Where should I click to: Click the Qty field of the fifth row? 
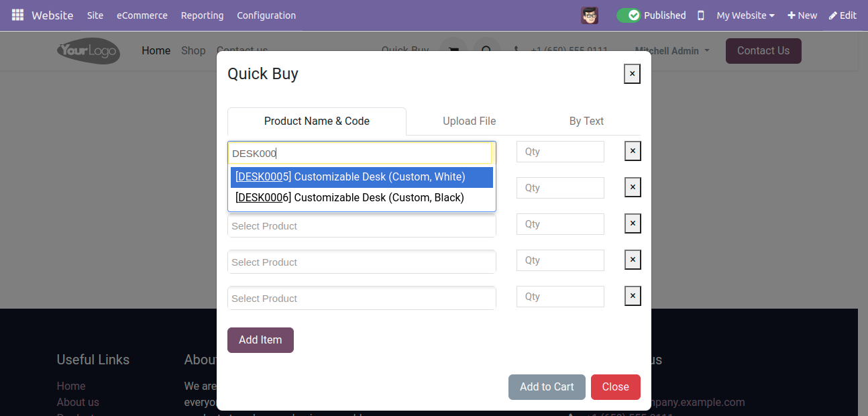pyautogui.click(x=560, y=297)
